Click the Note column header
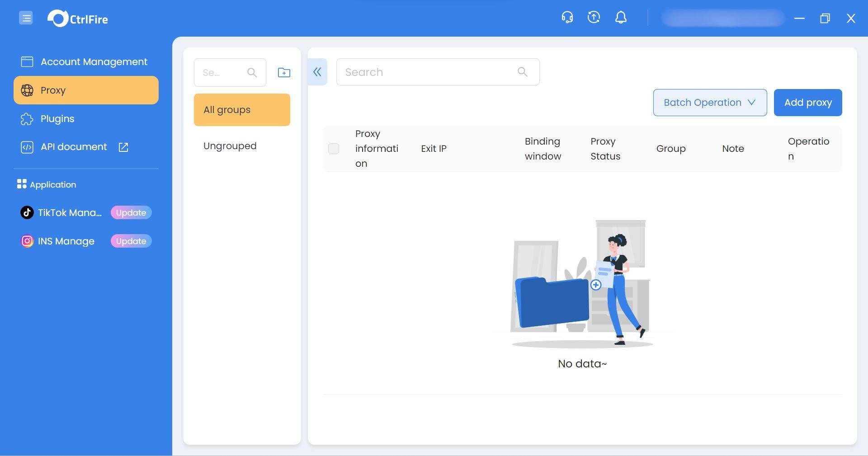This screenshot has width=868, height=456. pyautogui.click(x=733, y=149)
